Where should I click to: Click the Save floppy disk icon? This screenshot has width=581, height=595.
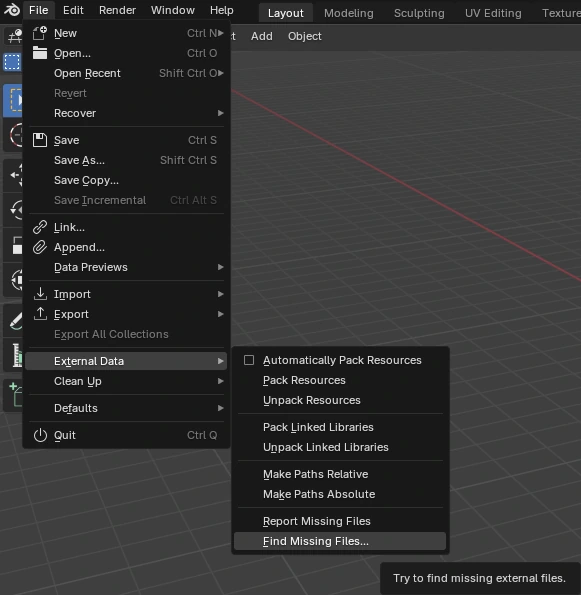coord(40,140)
